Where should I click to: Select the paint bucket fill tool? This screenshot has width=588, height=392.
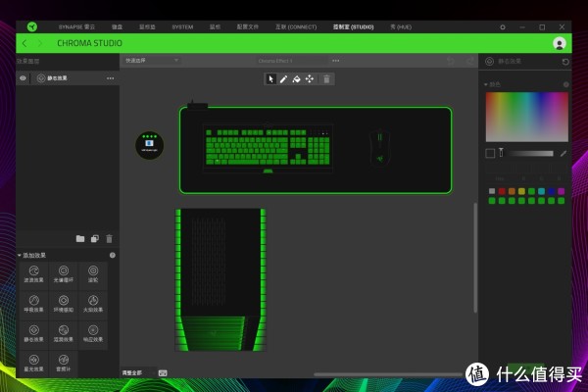(296, 79)
